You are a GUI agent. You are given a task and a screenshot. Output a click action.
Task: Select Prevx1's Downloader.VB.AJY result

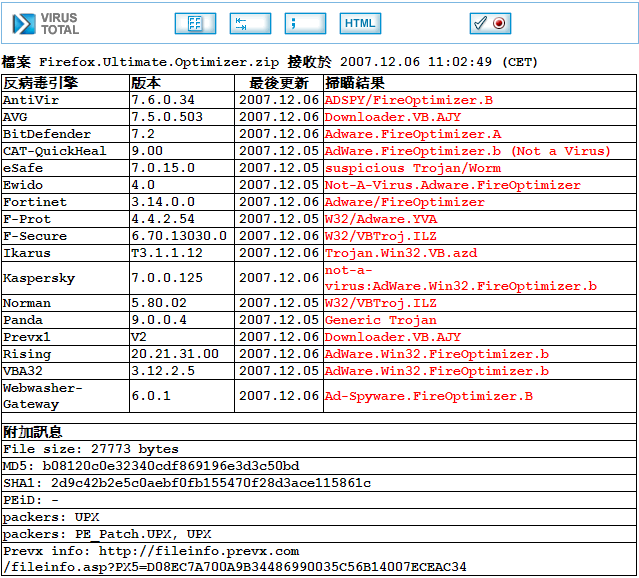pos(393,338)
